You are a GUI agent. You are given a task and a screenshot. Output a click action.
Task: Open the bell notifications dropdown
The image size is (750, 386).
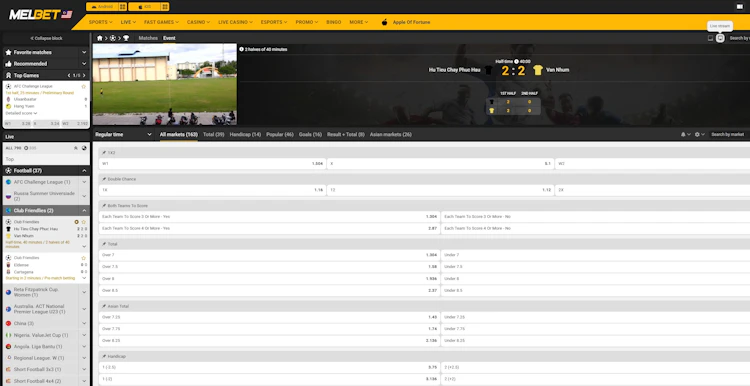click(x=685, y=134)
